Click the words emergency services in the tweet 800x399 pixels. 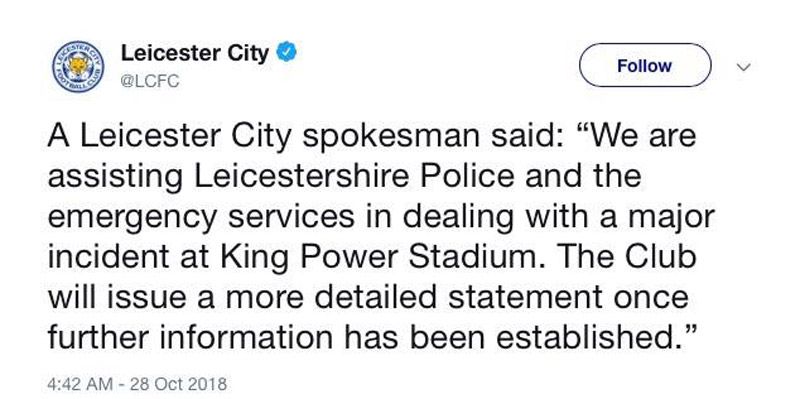[201, 218]
